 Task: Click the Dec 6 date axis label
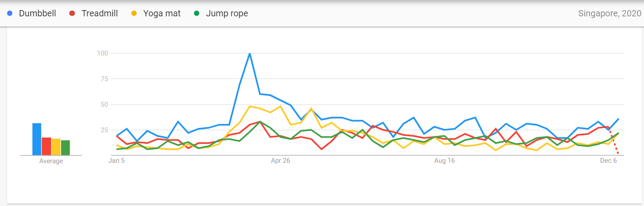[608, 161]
